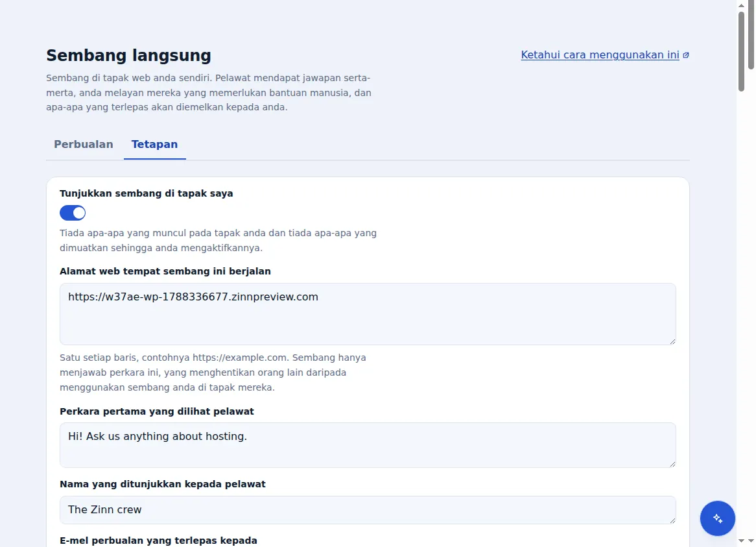Click the external-link icon beside Ketahui cara
756x547 pixels.
[x=686, y=55]
